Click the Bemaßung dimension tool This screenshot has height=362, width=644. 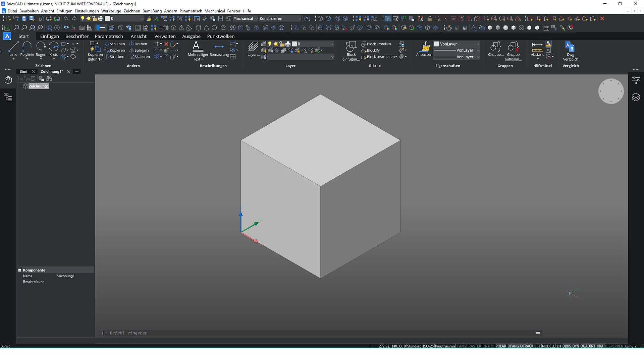[219, 49]
